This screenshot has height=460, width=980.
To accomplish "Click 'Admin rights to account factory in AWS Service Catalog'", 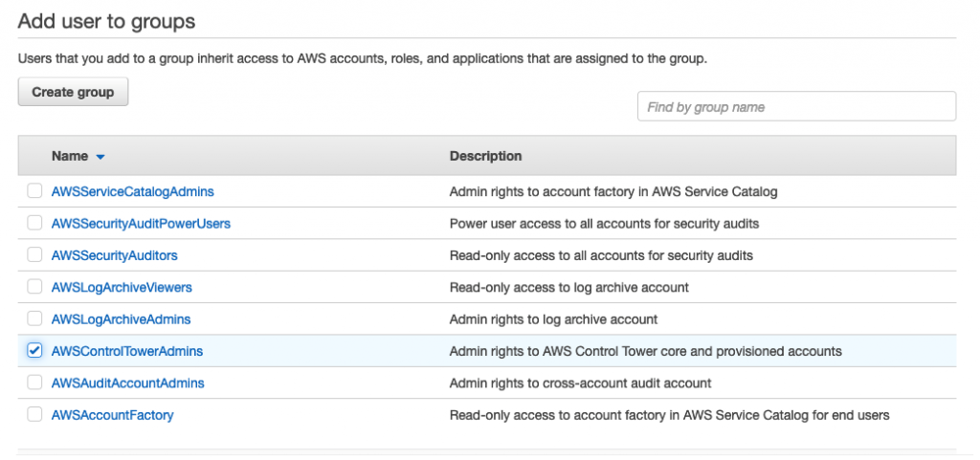I will (x=613, y=191).
